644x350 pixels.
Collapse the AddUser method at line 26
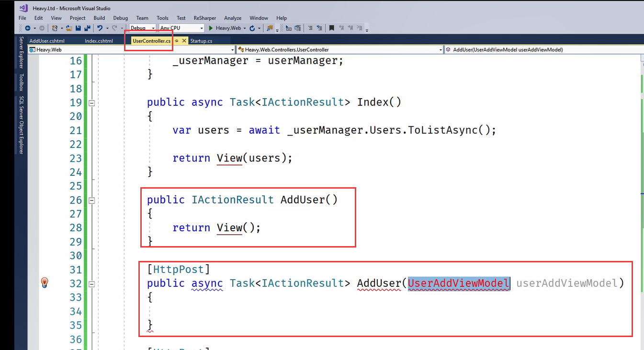pyautogui.click(x=92, y=200)
